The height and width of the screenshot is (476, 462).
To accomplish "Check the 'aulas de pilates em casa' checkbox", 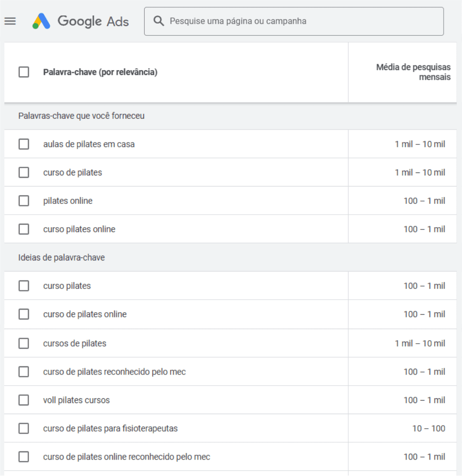I will click(24, 144).
